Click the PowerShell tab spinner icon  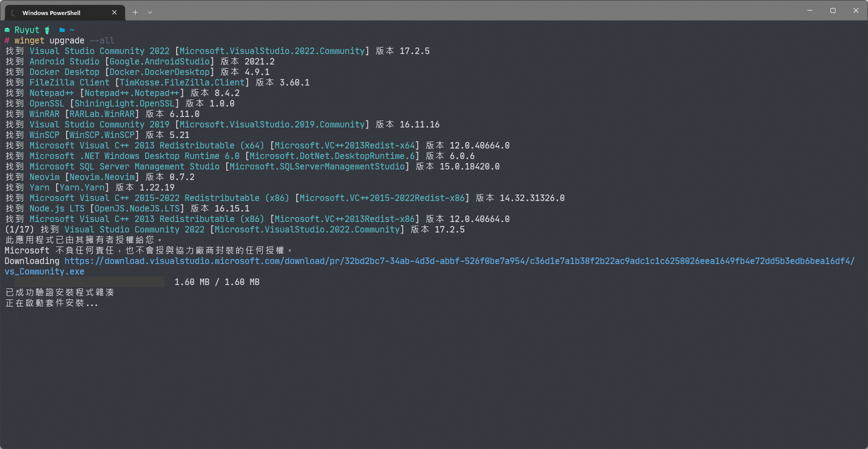14,13
